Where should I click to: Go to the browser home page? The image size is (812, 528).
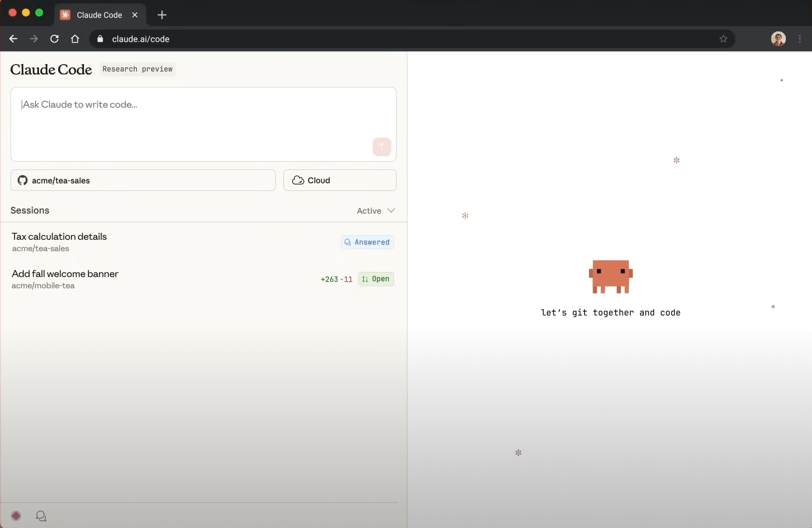[x=75, y=39]
